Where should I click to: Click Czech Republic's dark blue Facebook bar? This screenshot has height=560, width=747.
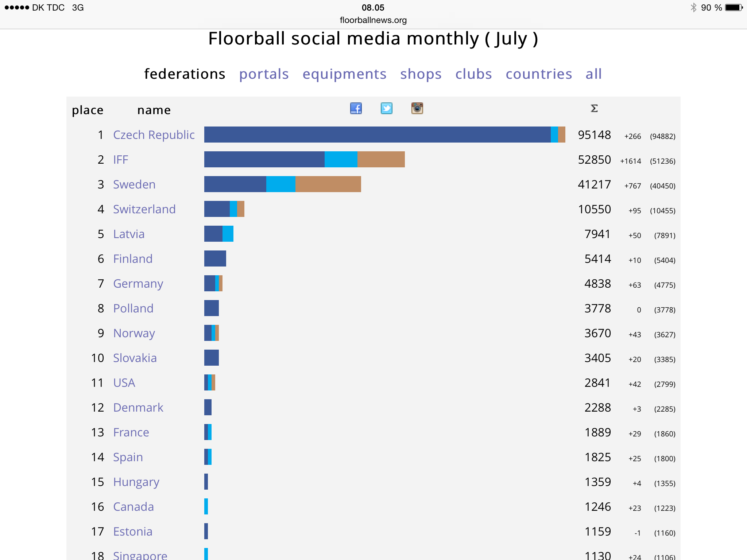tap(377, 135)
